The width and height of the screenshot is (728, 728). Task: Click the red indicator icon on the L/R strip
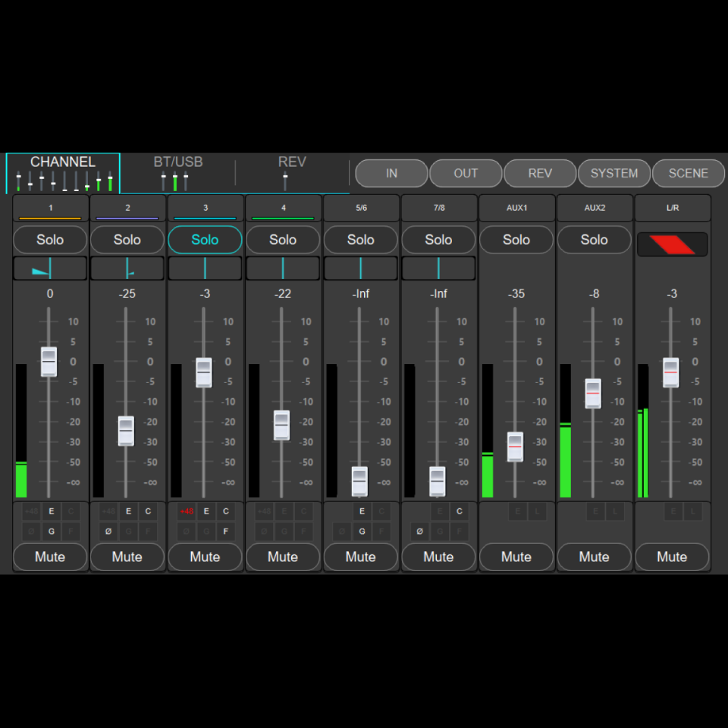(x=672, y=243)
